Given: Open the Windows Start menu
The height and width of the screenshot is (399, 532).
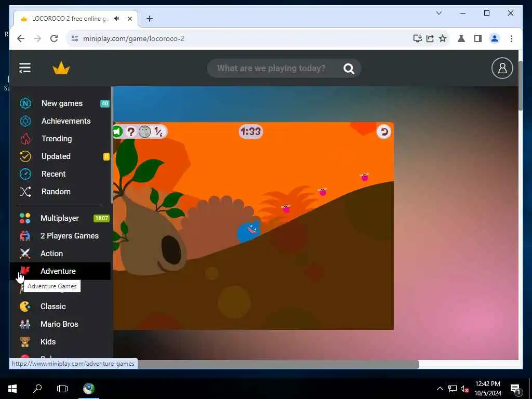Looking at the screenshot, I should pyautogui.click(x=12, y=389).
